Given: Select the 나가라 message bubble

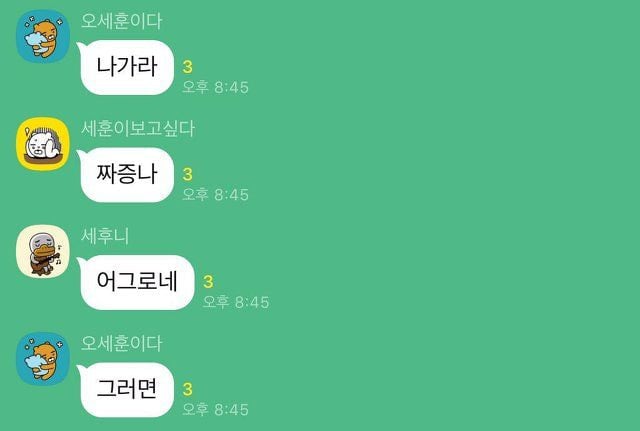Looking at the screenshot, I should click(x=126, y=67).
